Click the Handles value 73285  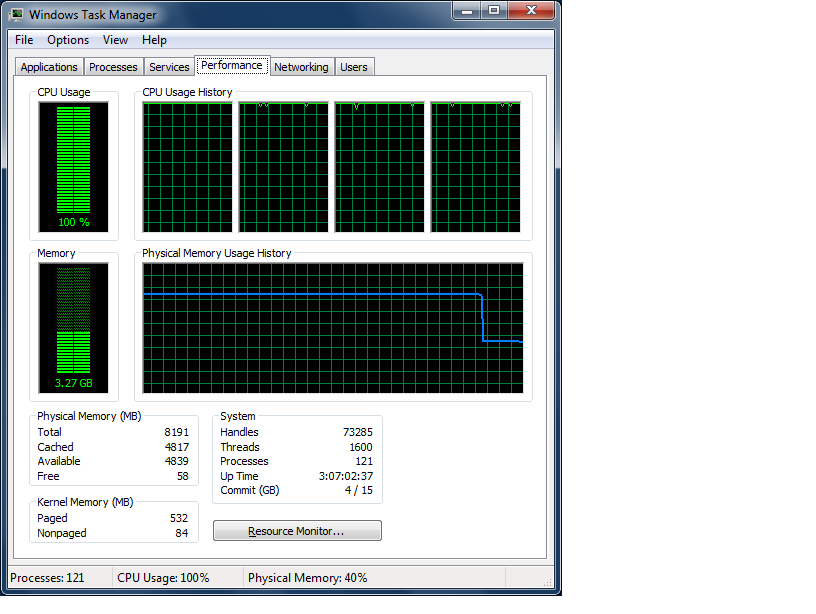358,432
